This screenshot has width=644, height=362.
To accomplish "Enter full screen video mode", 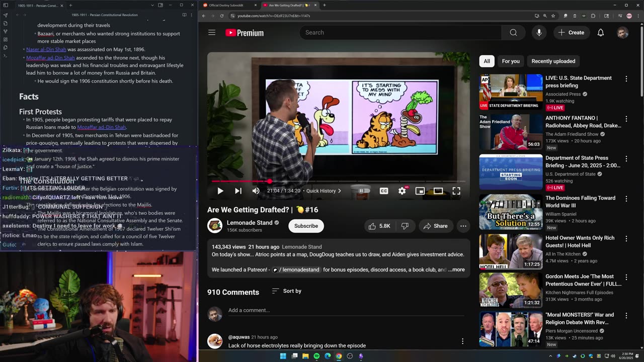I will 456,191.
